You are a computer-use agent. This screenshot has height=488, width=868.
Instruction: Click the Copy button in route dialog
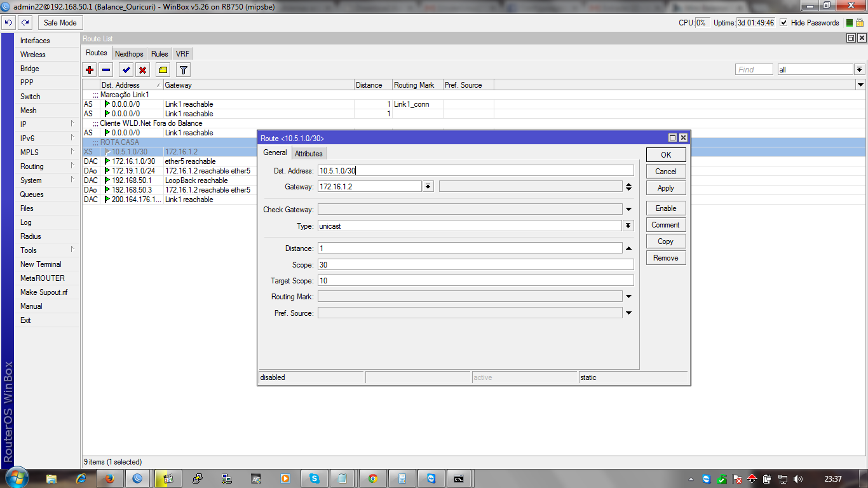[666, 241]
